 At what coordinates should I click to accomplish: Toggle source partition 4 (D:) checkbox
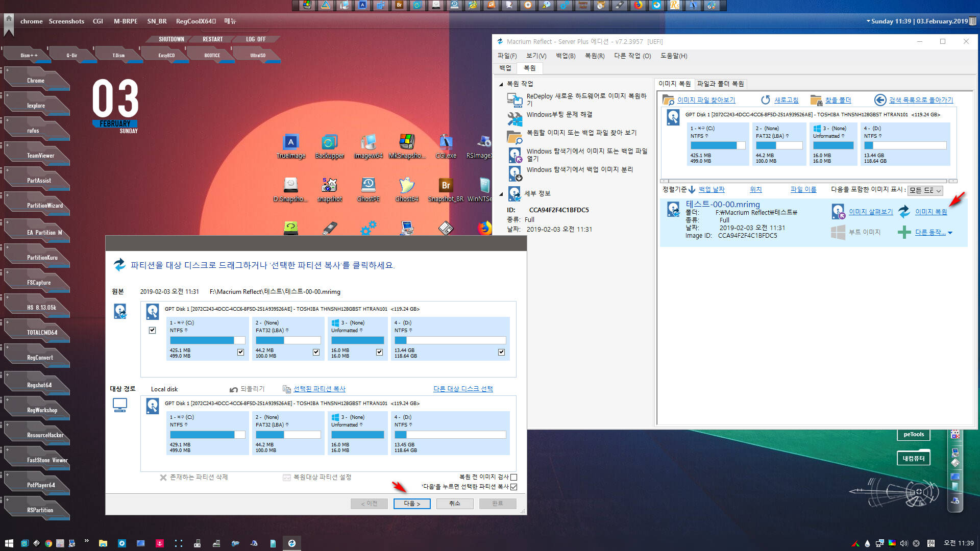pyautogui.click(x=501, y=352)
